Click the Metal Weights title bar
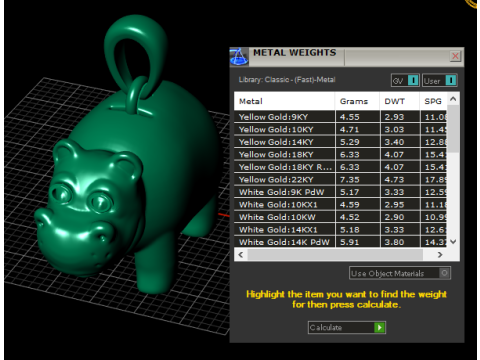 [x=347, y=57]
